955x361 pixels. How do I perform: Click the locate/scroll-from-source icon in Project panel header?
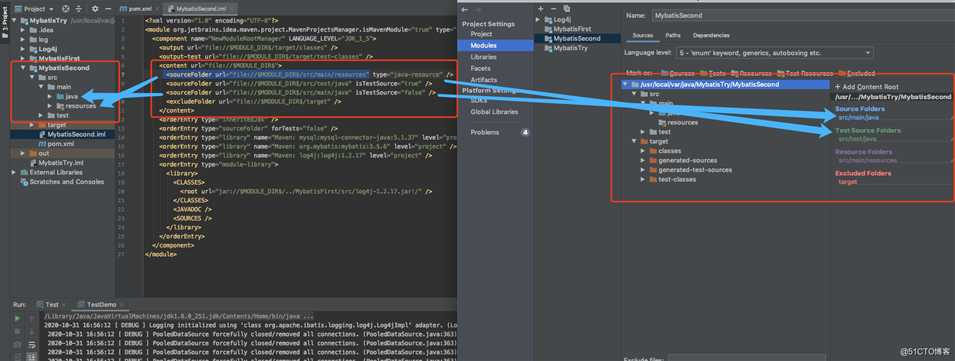click(66, 9)
